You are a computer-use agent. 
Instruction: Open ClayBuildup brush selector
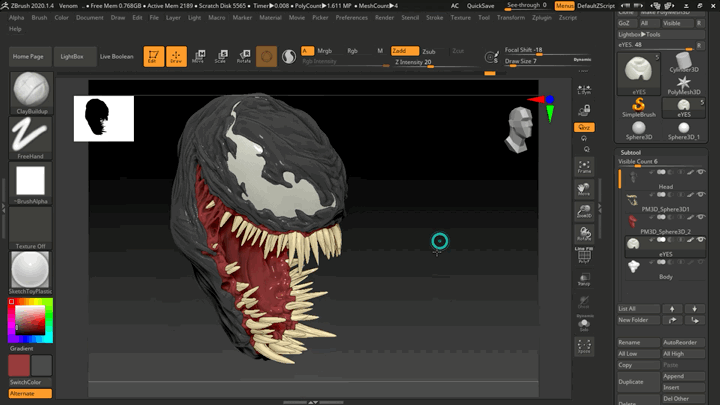point(31,93)
